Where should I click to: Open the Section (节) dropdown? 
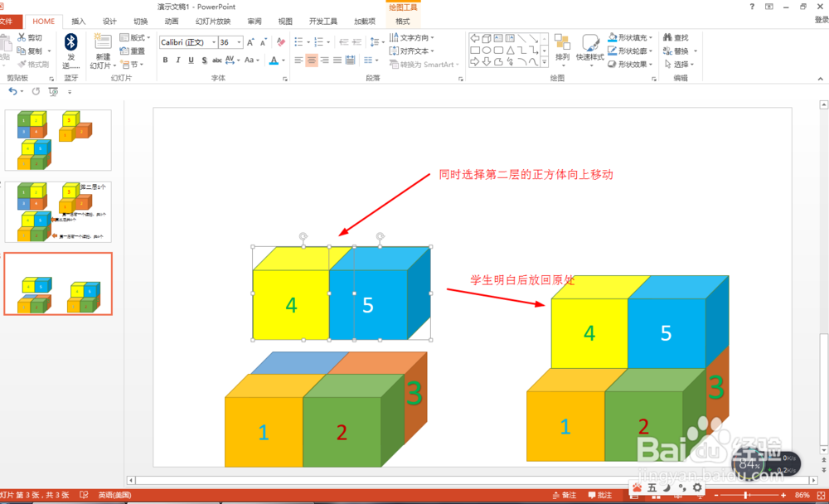point(132,65)
